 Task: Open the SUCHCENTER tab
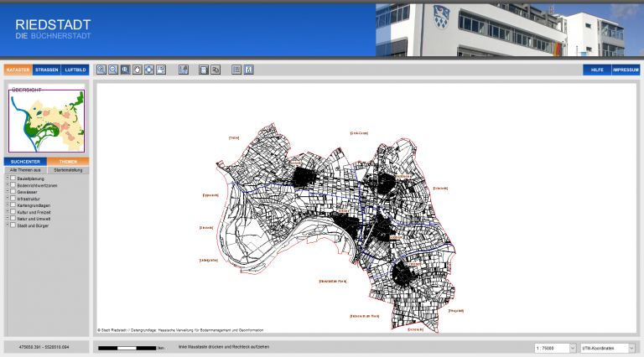click(25, 162)
